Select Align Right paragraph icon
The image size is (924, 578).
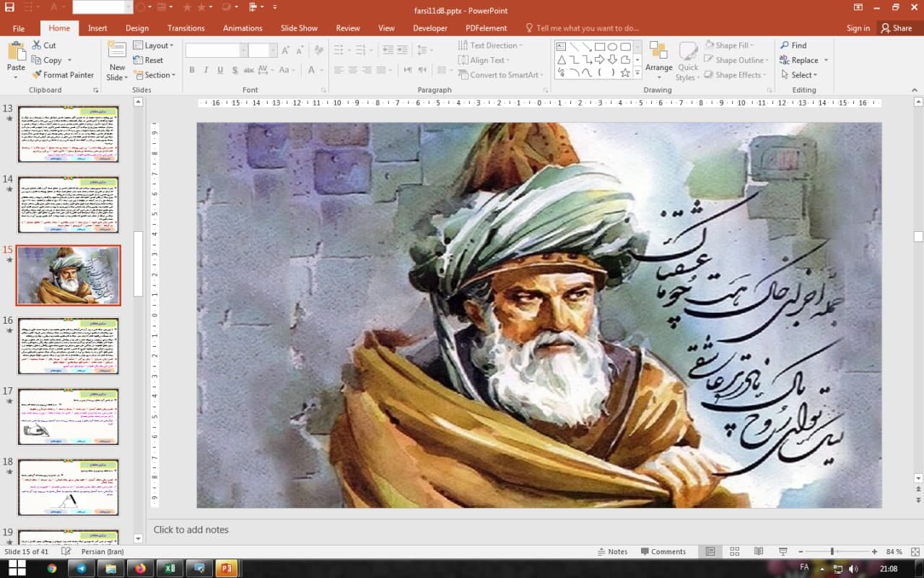367,70
